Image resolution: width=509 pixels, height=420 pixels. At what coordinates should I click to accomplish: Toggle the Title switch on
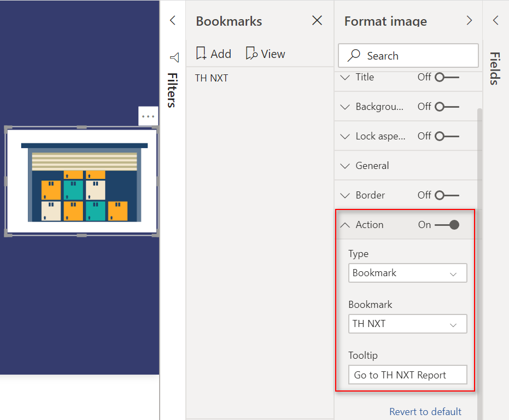[447, 77]
